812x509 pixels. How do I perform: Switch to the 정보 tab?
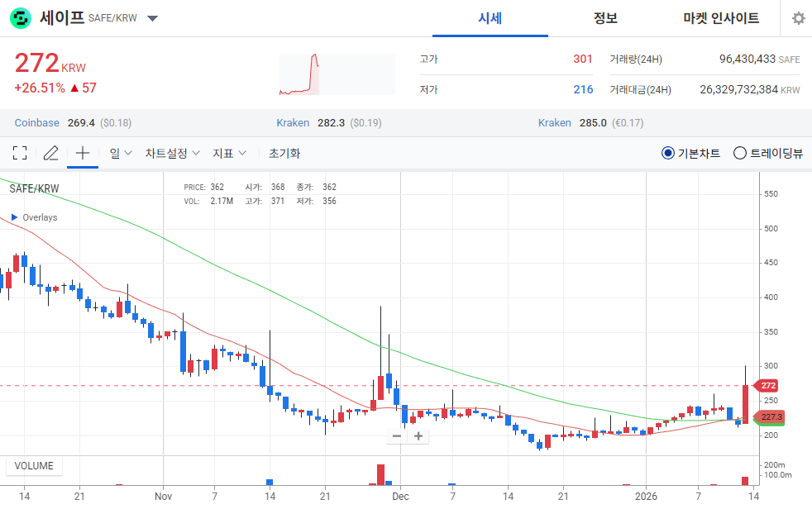[x=605, y=18]
